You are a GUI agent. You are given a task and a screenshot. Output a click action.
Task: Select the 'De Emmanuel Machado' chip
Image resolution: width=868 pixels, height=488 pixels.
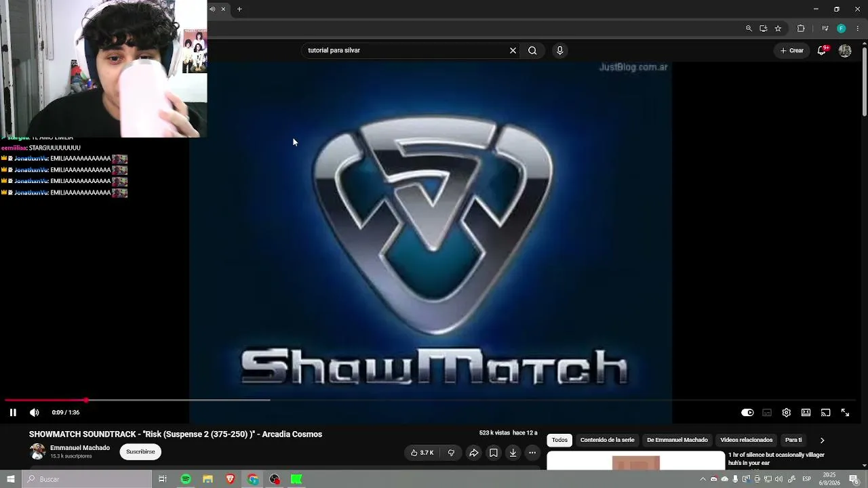point(677,440)
